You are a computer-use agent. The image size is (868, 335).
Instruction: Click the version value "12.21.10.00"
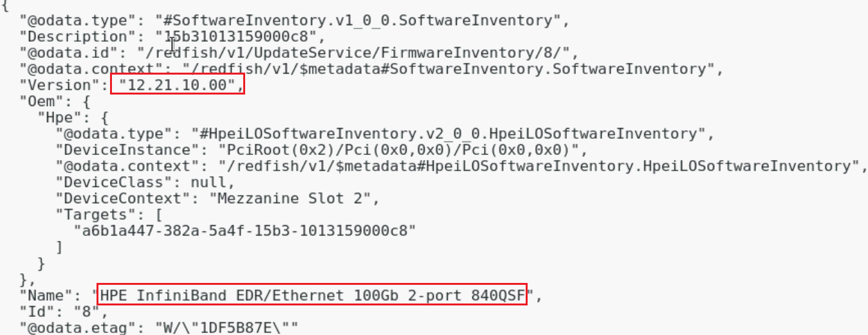coord(177,85)
